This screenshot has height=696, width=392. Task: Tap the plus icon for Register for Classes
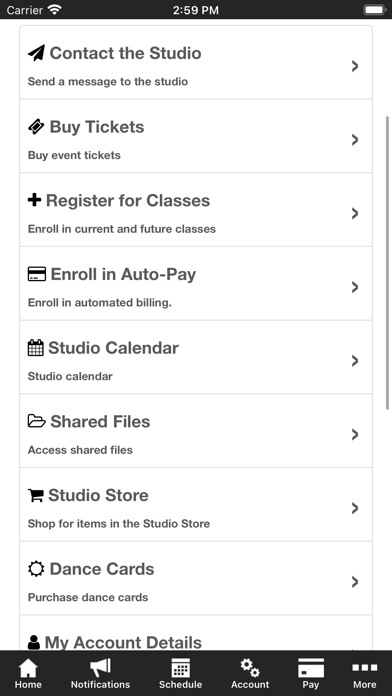(x=34, y=200)
